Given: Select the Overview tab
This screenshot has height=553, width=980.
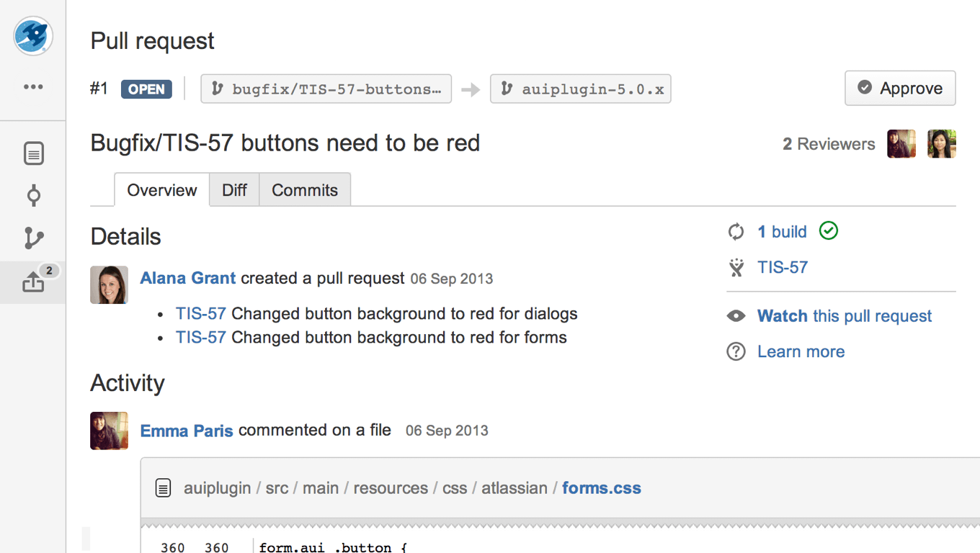Looking at the screenshot, I should tap(161, 190).
